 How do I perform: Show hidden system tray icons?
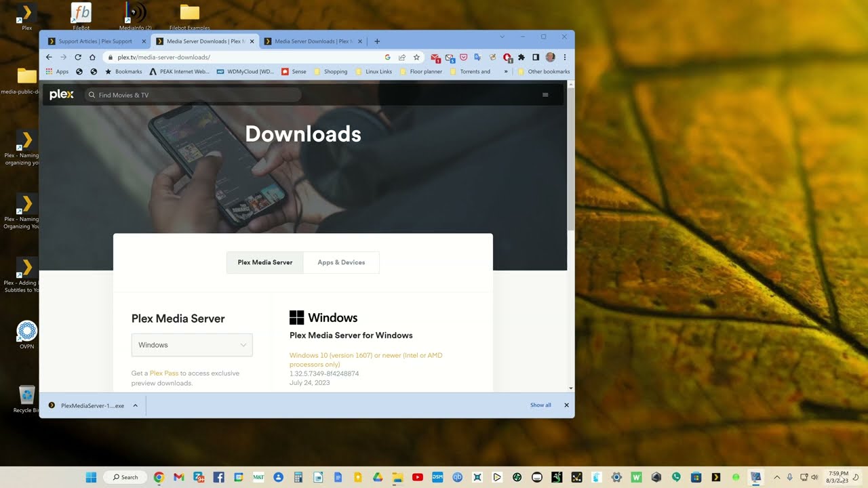pos(777,477)
